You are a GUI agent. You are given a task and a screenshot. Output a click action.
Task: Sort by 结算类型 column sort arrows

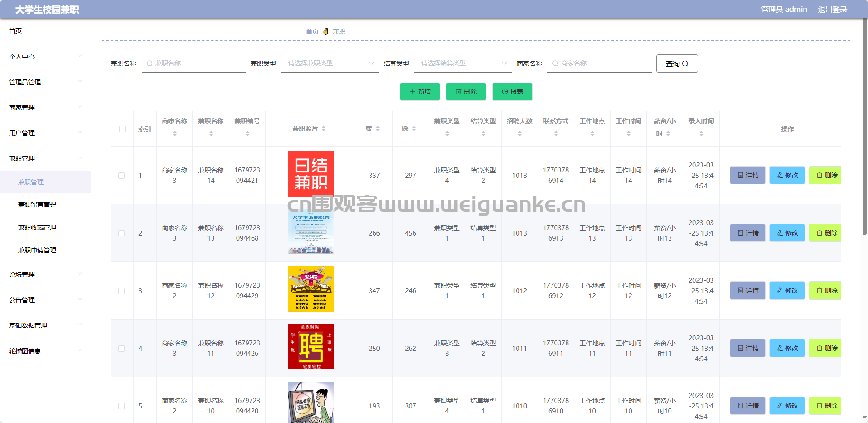483,133
